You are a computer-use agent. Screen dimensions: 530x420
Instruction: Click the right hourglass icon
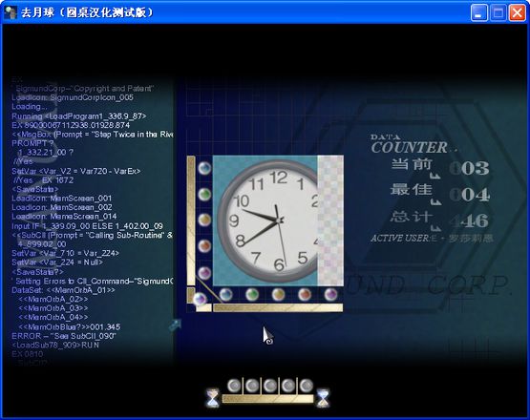click(323, 398)
